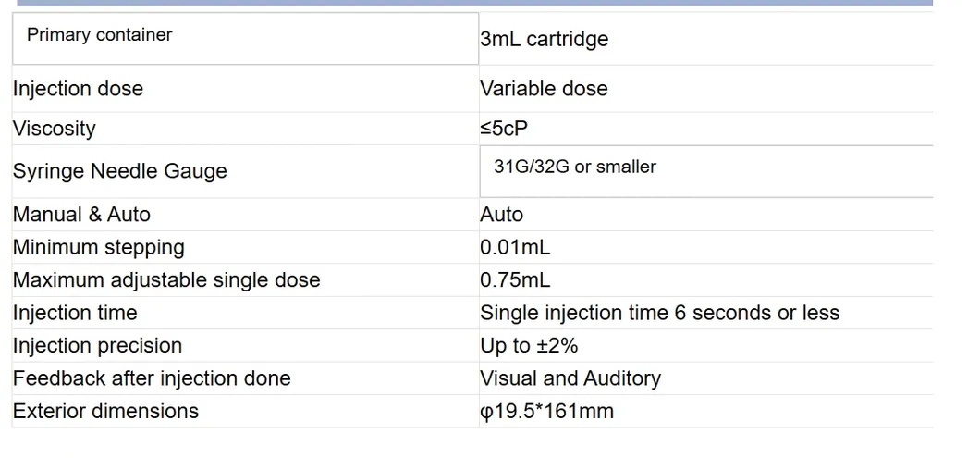Select the 'Visual and Auditory' cell
Viewport: 980px width, 458px height.
click(x=570, y=378)
